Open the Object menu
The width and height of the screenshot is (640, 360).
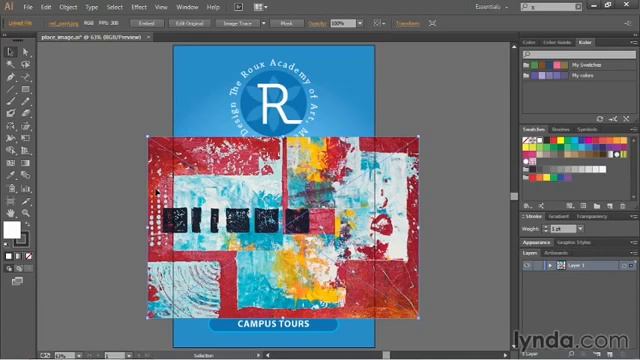[x=68, y=7]
